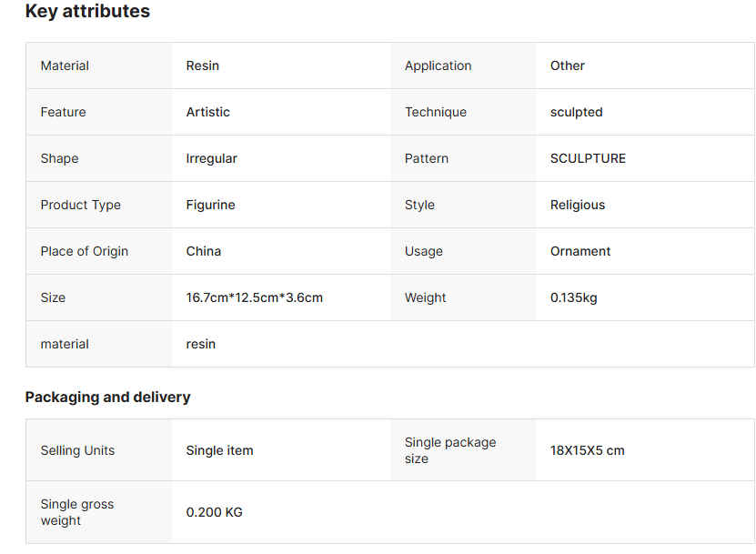The width and height of the screenshot is (756, 554).
Task: Select the "Ornament" usage value
Action: coord(580,251)
